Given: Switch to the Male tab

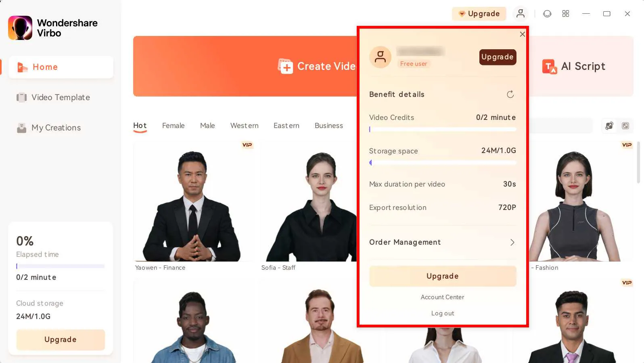Looking at the screenshot, I should (207, 126).
